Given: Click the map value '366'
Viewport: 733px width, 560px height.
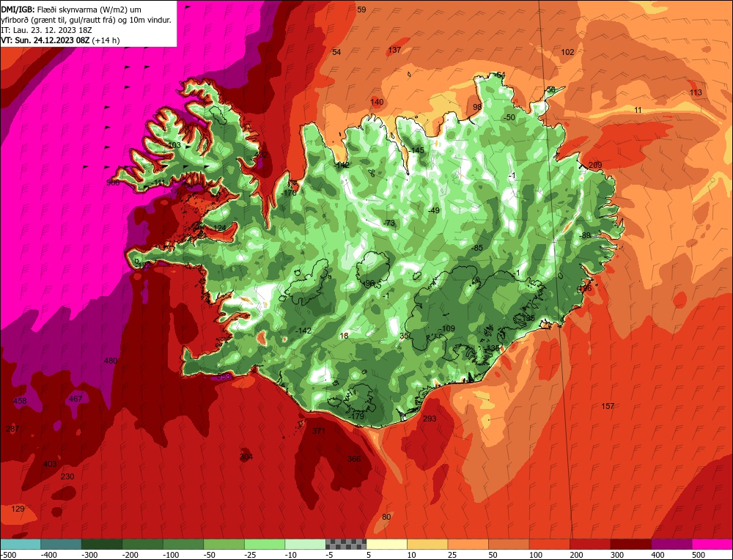Looking at the screenshot, I should (354, 459).
